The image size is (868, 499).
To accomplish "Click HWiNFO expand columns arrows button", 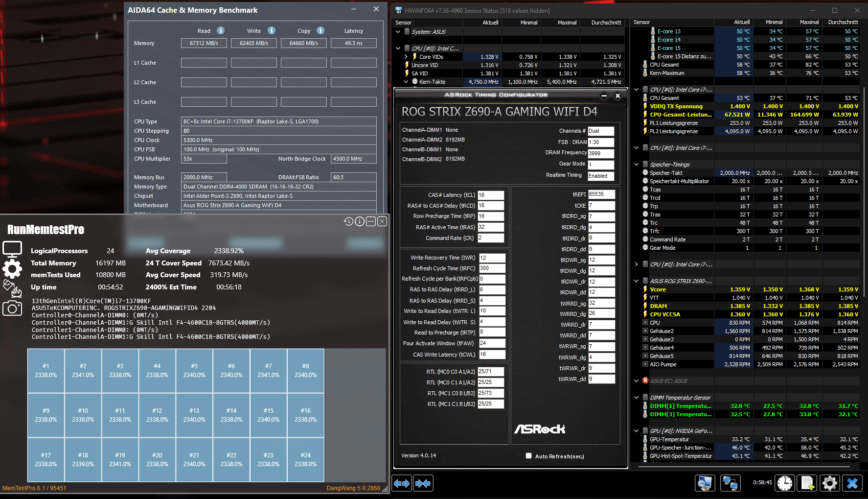I will [x=402, y=483].
